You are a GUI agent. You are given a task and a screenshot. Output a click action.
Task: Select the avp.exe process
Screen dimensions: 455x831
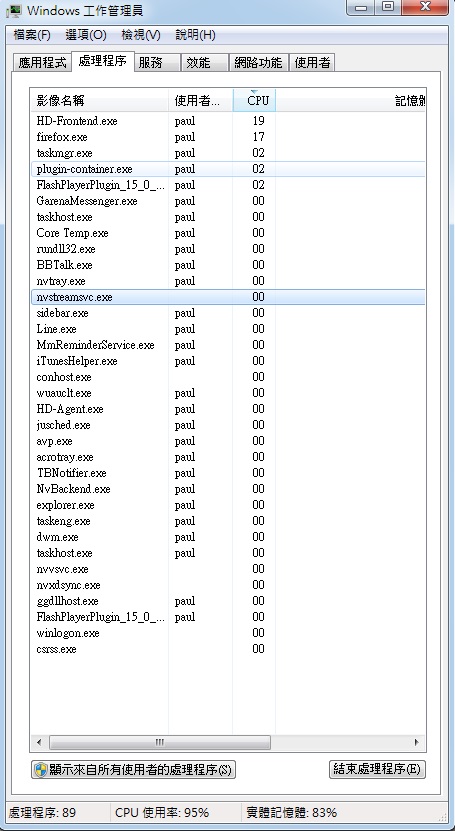(228, 441)
